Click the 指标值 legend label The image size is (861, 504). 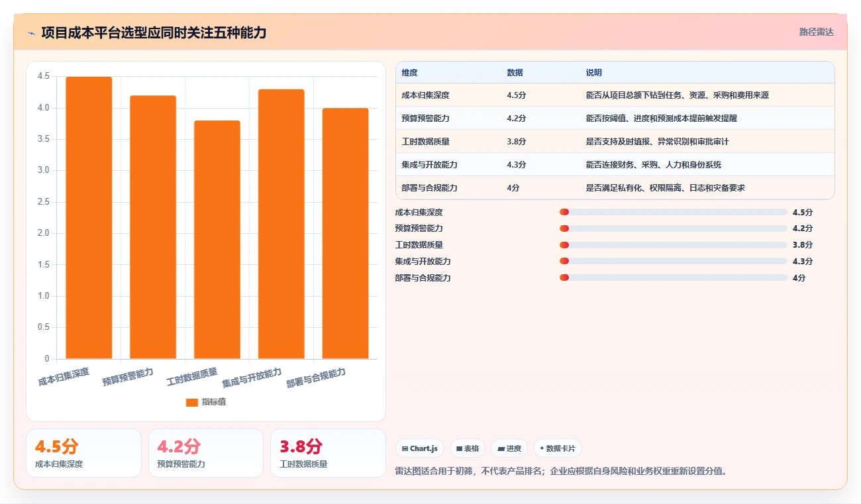[214, 402]
